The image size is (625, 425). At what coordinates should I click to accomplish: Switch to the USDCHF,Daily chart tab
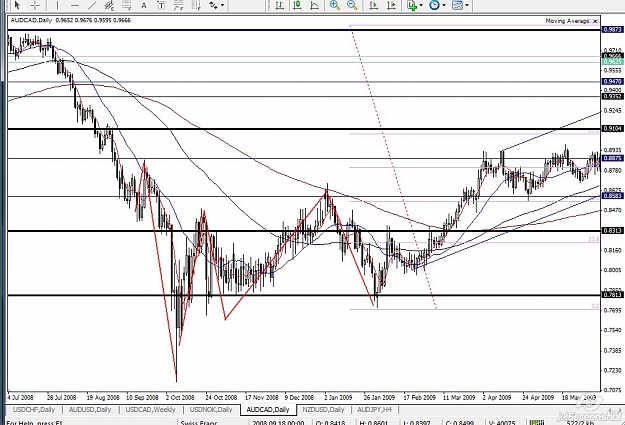(x=34, y=409)
